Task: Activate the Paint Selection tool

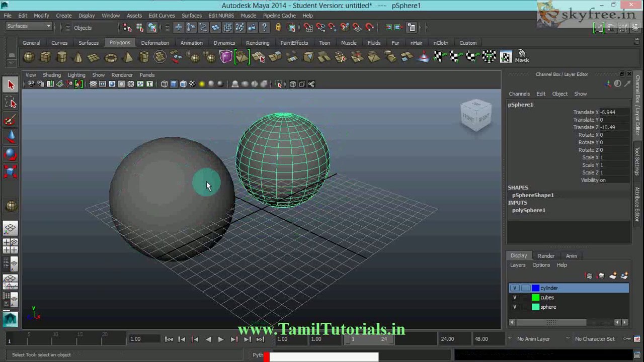Action: tap(11, 120)
